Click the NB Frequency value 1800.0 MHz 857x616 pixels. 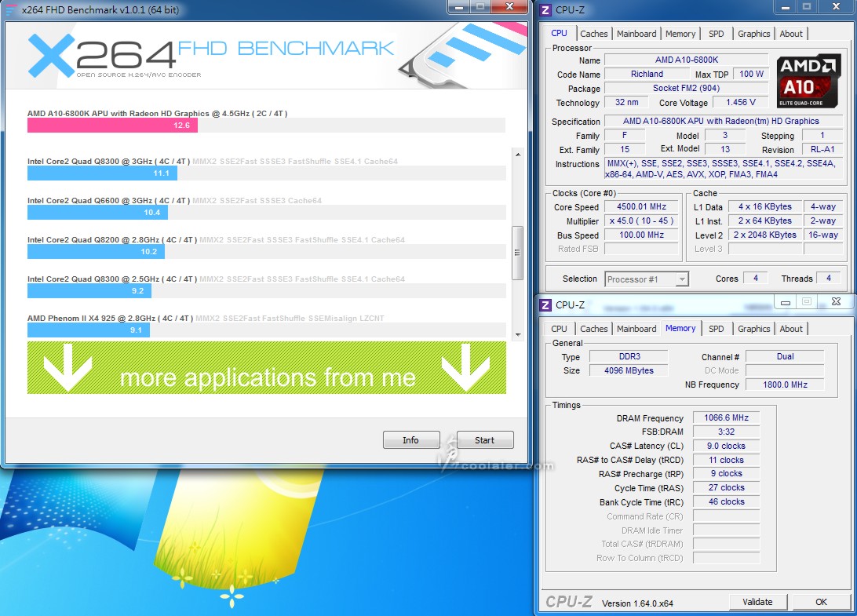pos(785,385)
